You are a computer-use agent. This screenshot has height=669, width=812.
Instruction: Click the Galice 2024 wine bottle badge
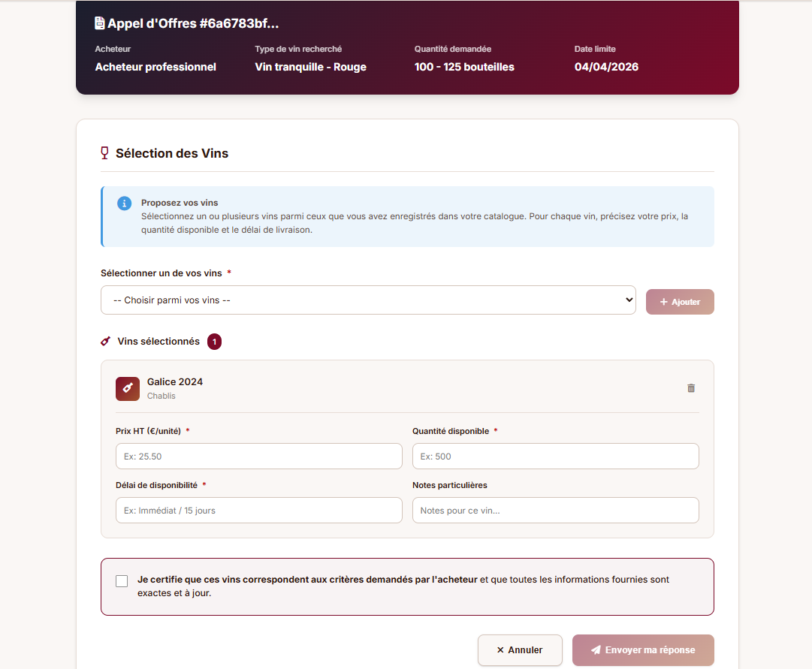pyautogui.click(x=128, y=388)
